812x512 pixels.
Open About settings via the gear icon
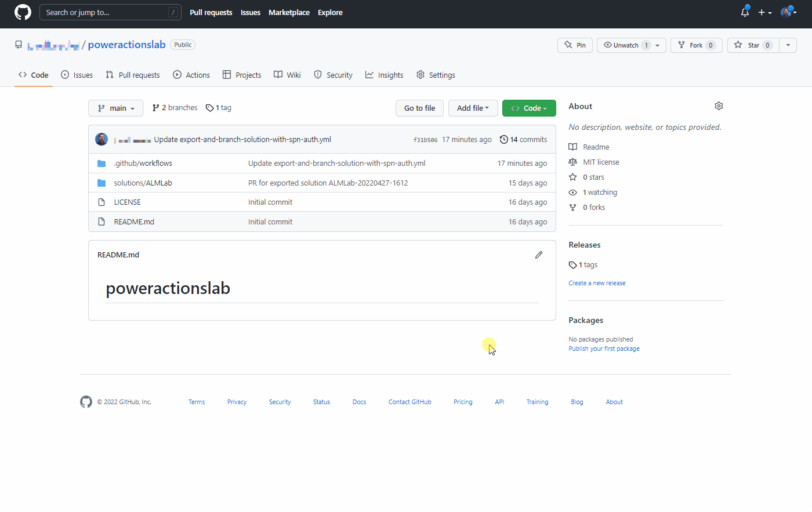pyautogui.click(x=719, y=106)
